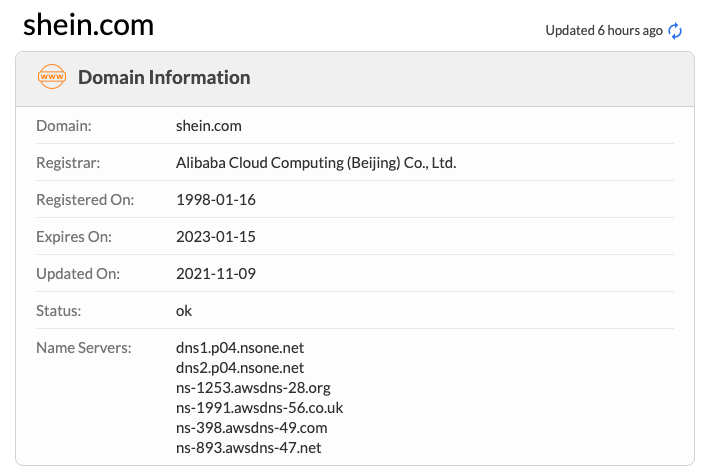Click the Registrar: field label

point(68,162)
